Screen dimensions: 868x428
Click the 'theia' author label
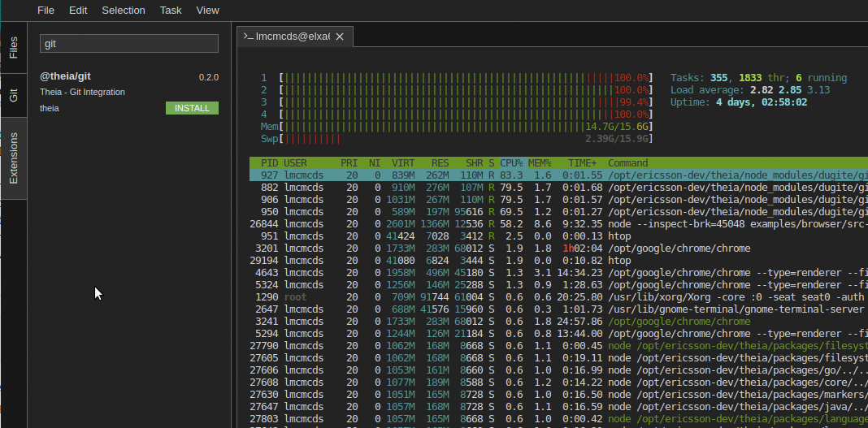coord(50,108)
